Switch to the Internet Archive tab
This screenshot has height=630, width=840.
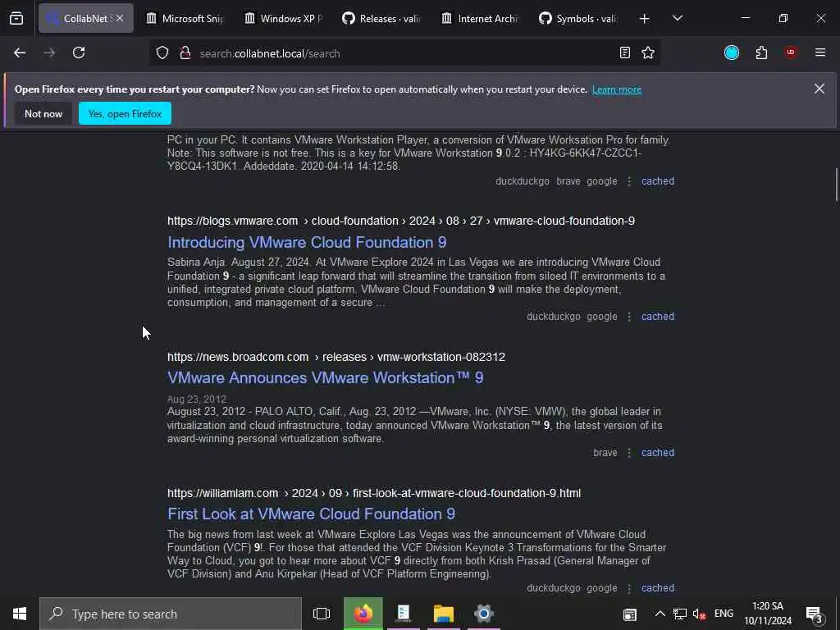pos(481,18)
